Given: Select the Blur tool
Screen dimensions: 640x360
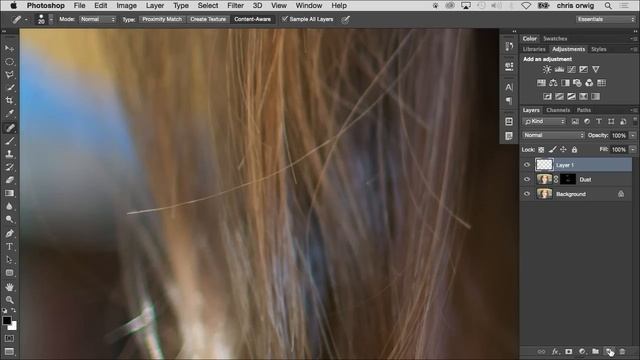Looking at the screenshot, I should point(9,206).
